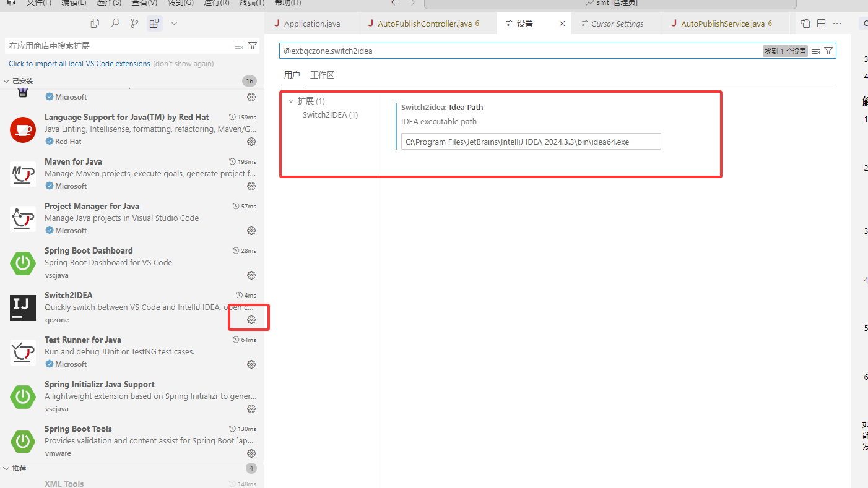Select the Spring Boot Tools extension title
Viewport: 868px width, 488px height.
click(x=78, y=429)
